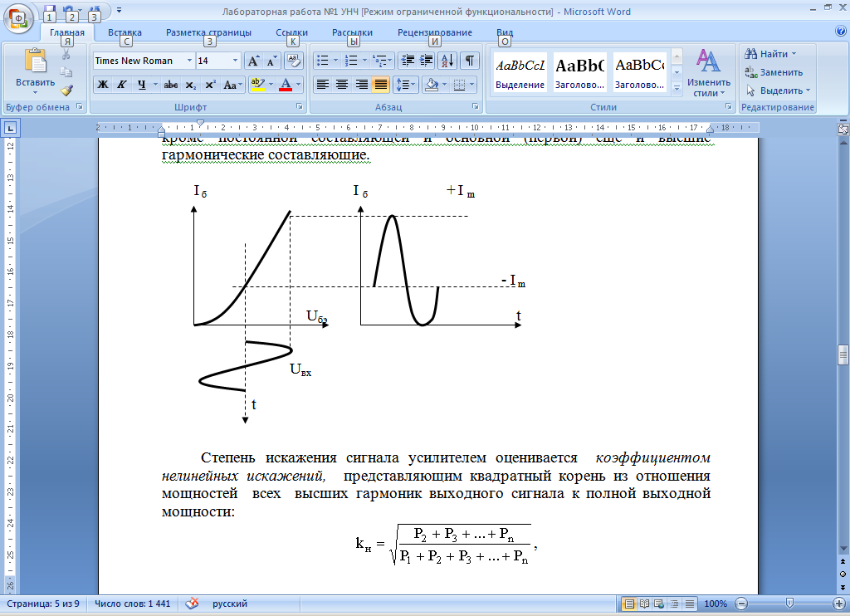Set align text right

coord(361,85)
